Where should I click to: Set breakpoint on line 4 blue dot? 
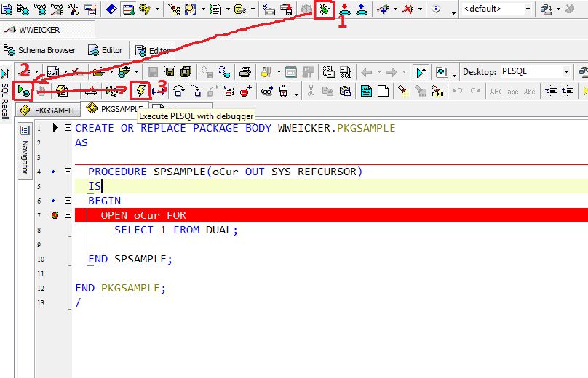point(53,172)
